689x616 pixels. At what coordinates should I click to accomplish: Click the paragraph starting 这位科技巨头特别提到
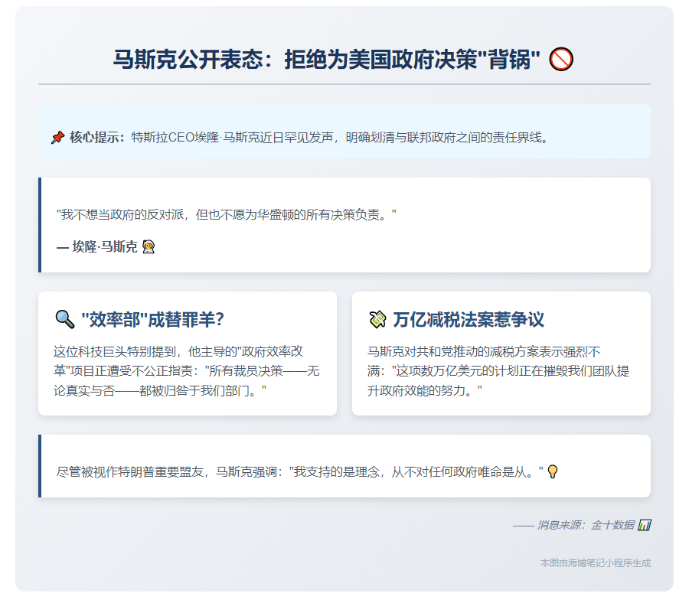click(186, 371)
